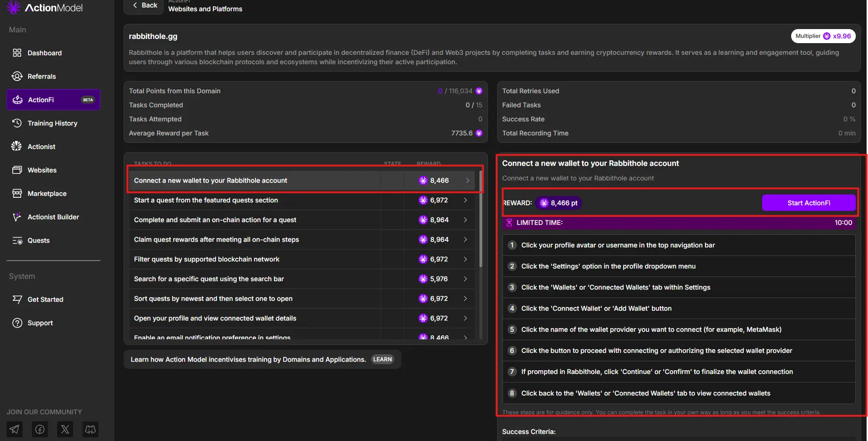Click the Support help icon
Screen dimensions: 868x441
[x=17, y=323]
